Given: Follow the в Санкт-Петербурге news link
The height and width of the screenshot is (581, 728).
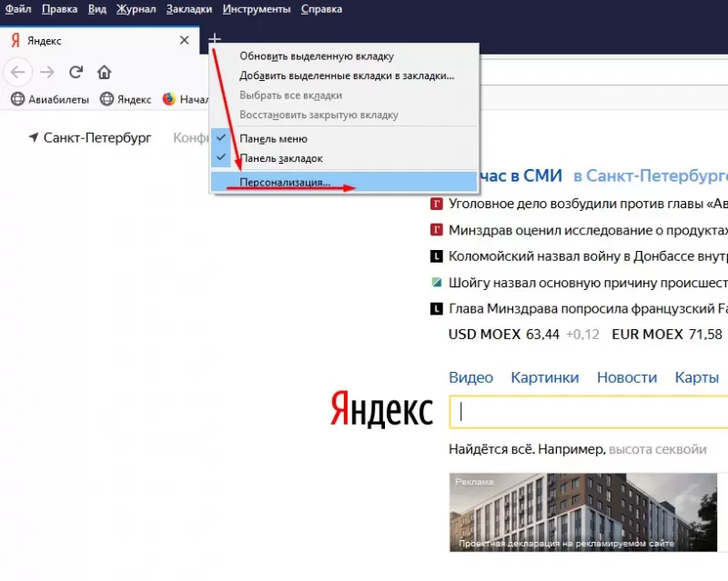Looking at the screenshot, I should point(657,175).
